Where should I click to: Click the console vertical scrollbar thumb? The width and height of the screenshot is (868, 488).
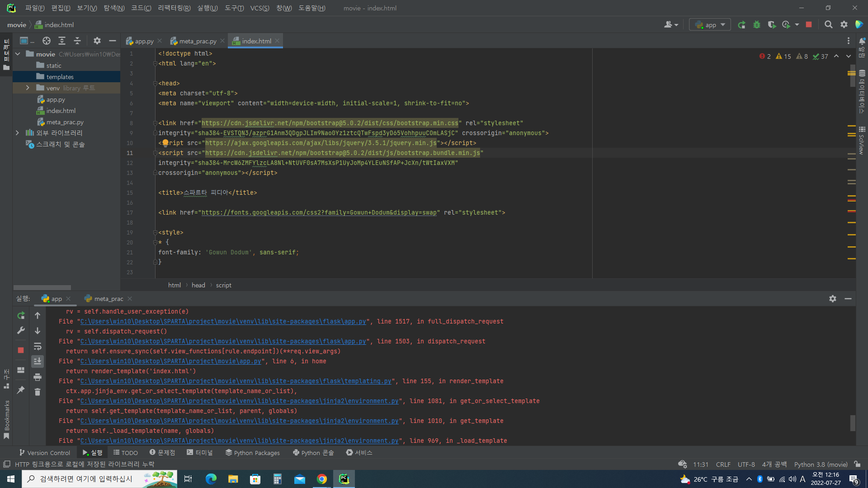click(853, 423)
